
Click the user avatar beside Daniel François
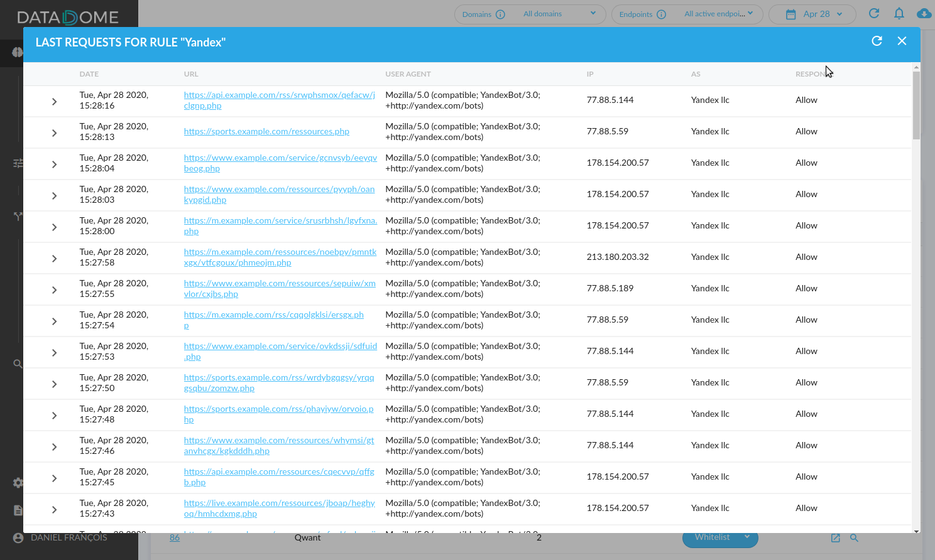click(x=18, y=538)
